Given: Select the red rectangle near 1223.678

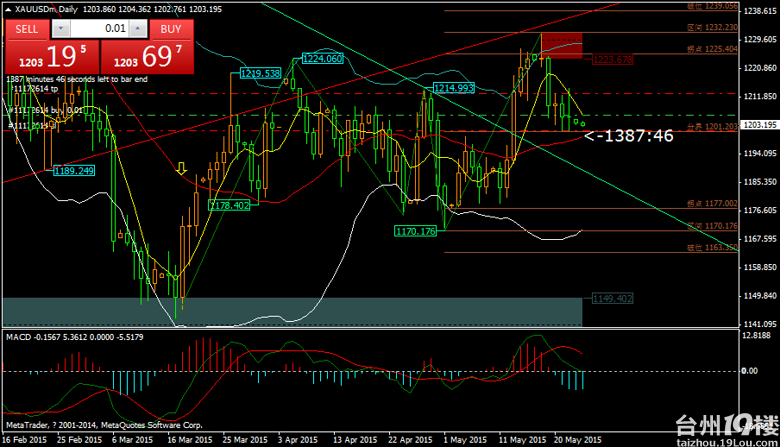Looking at the screenshot, I should point(560,46).
